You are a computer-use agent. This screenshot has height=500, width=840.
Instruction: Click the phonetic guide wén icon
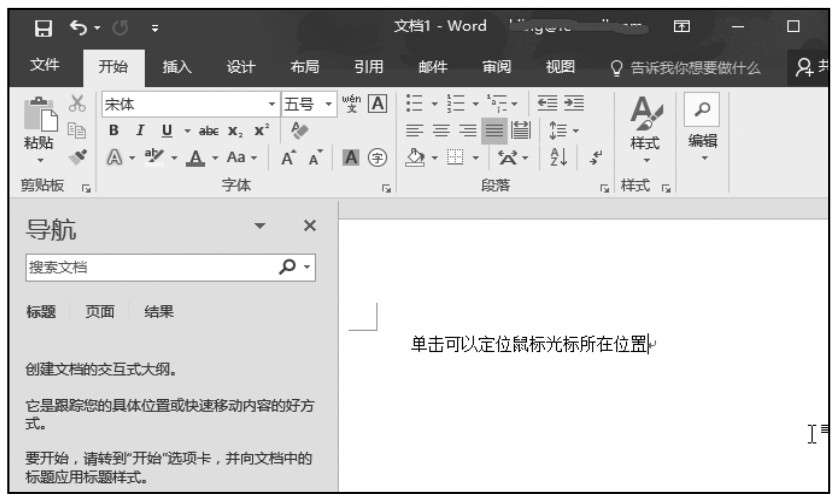coord(351,103)
